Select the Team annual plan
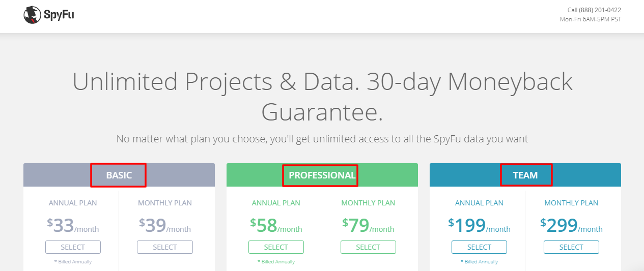Viewport: 644px width, 271px height. (479, 247)
